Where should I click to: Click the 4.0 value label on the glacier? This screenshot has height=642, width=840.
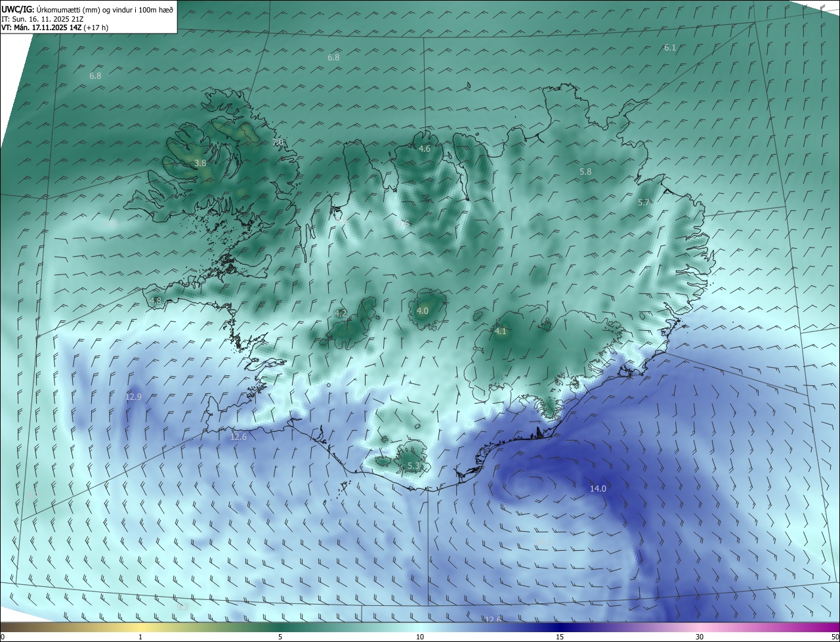423,310
